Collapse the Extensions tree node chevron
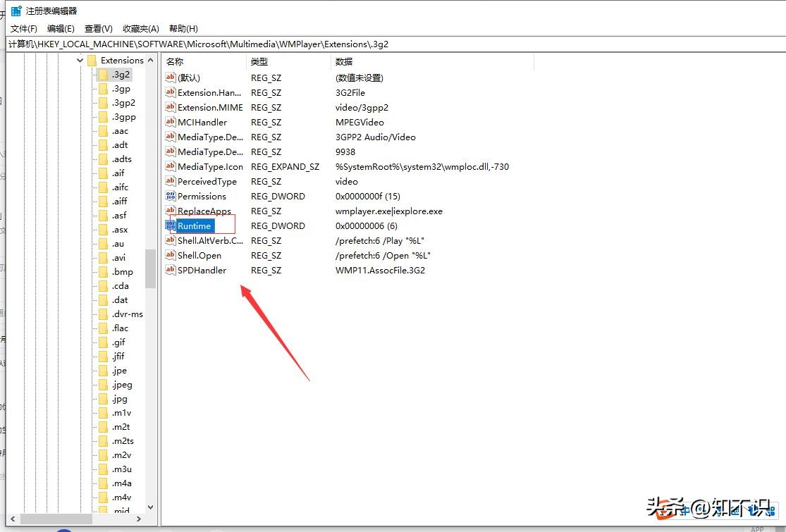This screenshot has height=532, width=786. pyautogui.click(x=80, y=60)
